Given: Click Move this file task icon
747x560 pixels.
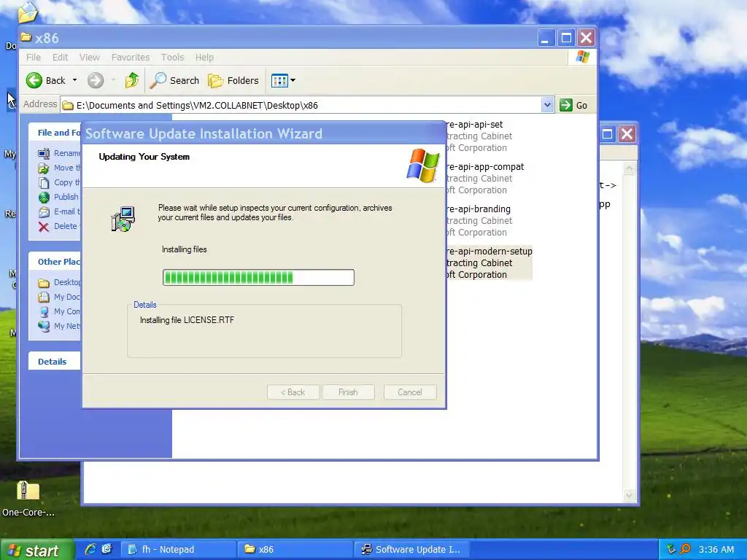Looking at the screenshot, I should tap(44, 168).
